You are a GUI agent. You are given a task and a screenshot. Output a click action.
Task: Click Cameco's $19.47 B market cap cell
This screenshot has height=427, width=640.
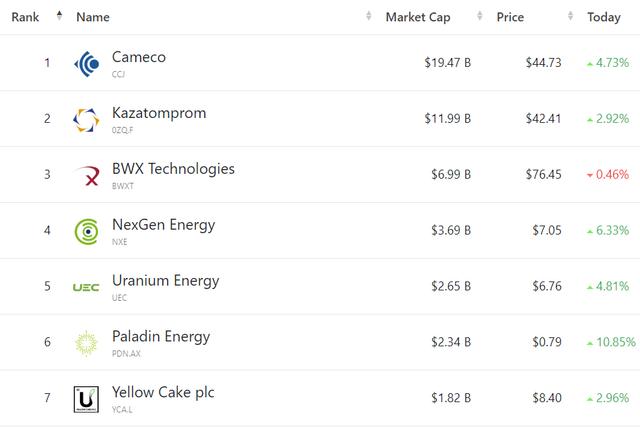pos(447,63)
